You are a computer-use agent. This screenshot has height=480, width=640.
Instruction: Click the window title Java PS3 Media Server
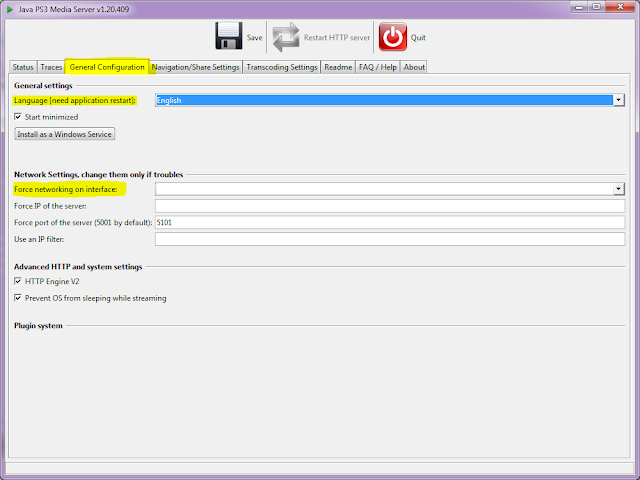[x=73, y=9]
